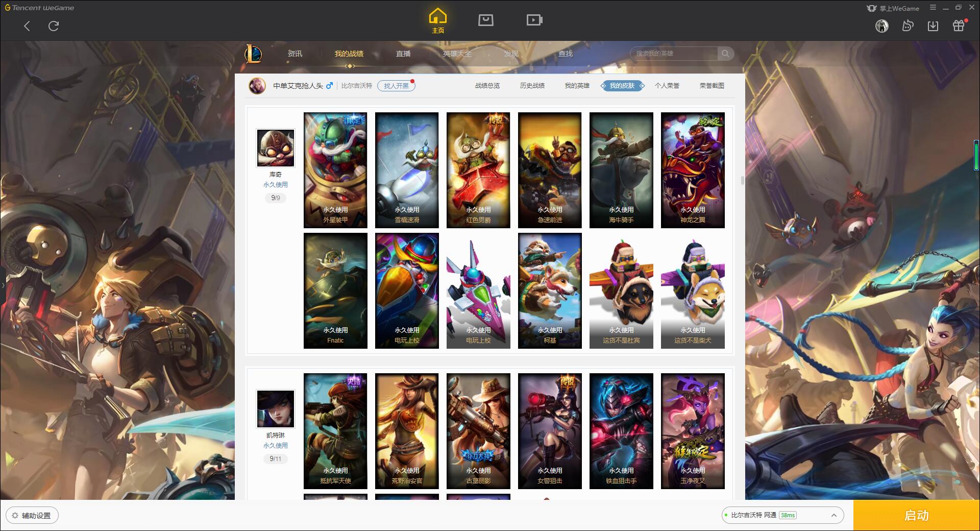Switch to 个人荣誉 sub-tab
The image size is (980, 531).
pos(667,86)
